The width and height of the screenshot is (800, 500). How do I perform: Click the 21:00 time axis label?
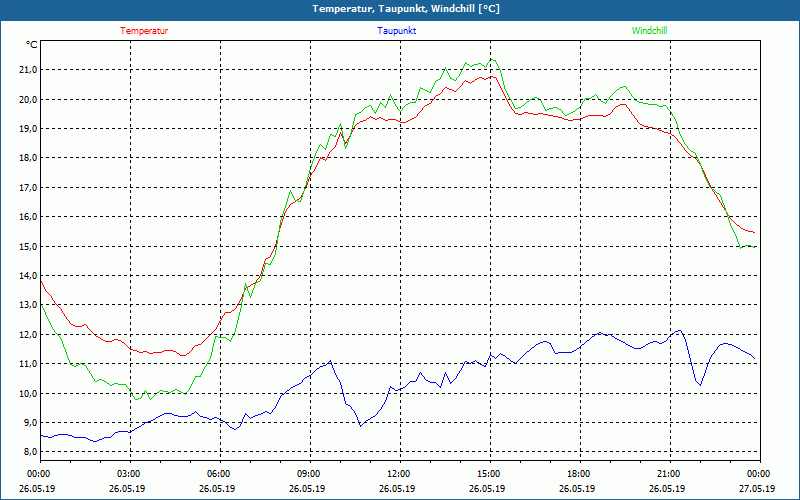click(669, 474)
